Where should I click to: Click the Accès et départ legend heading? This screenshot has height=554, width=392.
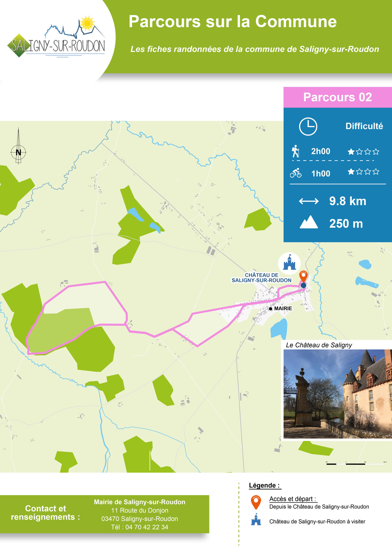[293, 499]
